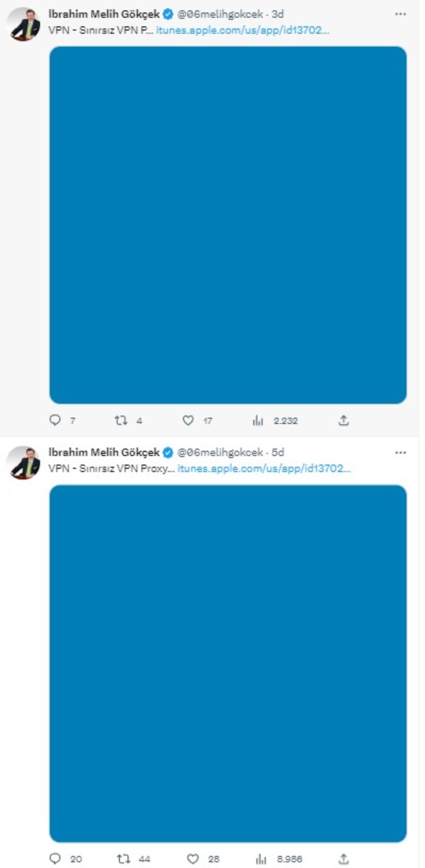Click the 5d timestamp on second tweet

[x=278, y=452]
